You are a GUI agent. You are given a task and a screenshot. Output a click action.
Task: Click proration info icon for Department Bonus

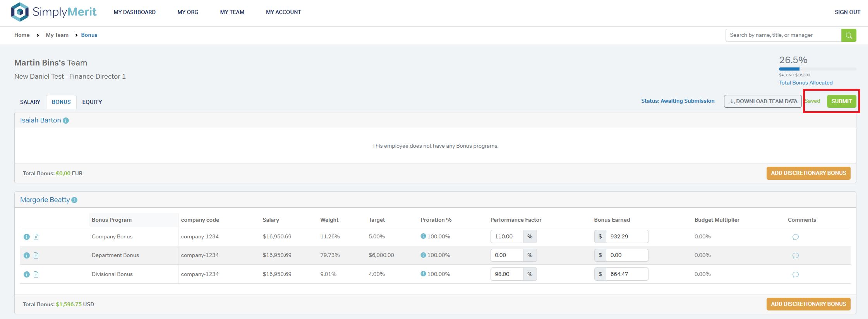[423, 255]
